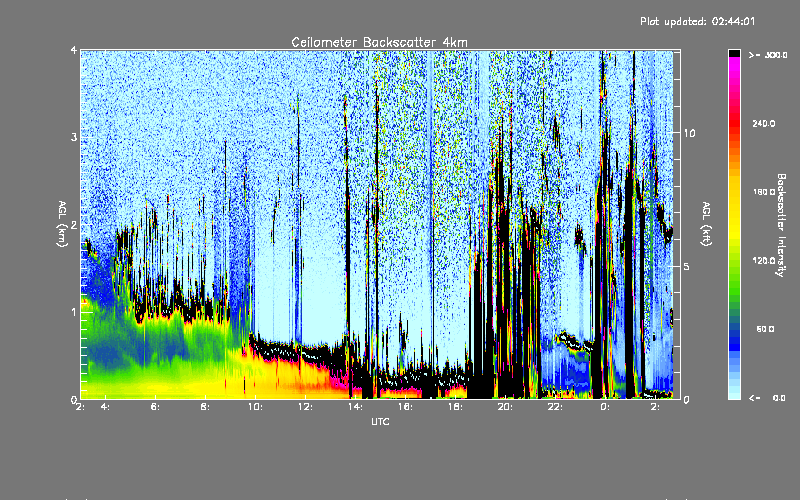Click the right AGL (kft) axis label
The width and height of the screenshot is (800, 500).
706,224
